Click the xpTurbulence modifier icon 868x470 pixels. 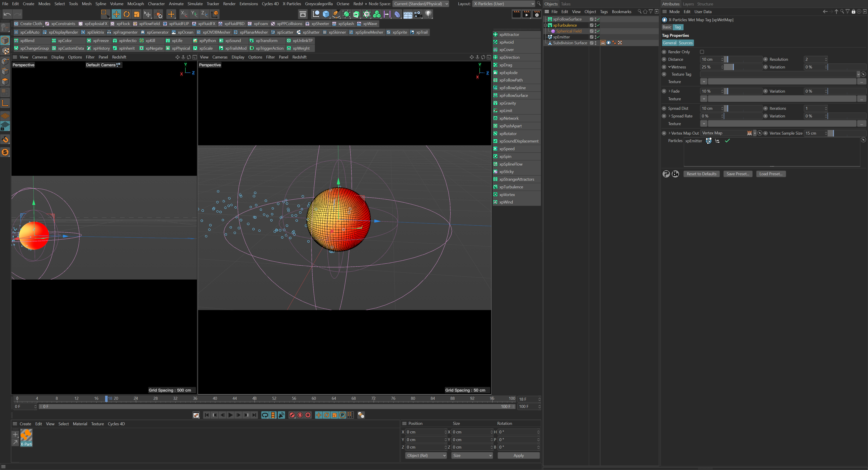click(495, 187)
